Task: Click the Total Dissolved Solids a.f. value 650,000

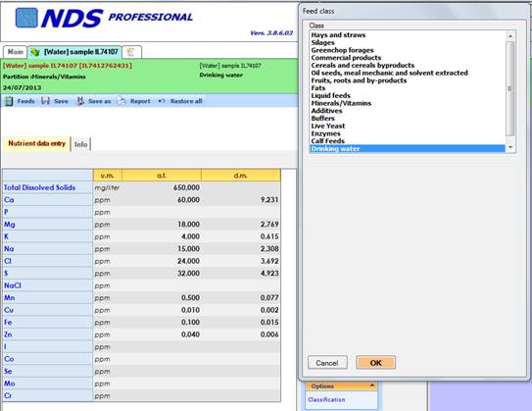Action: pyautogui.click(x=186, y=187)
